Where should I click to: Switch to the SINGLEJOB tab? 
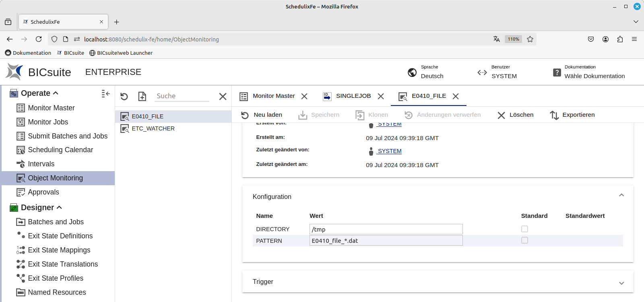tap(353, 96)
